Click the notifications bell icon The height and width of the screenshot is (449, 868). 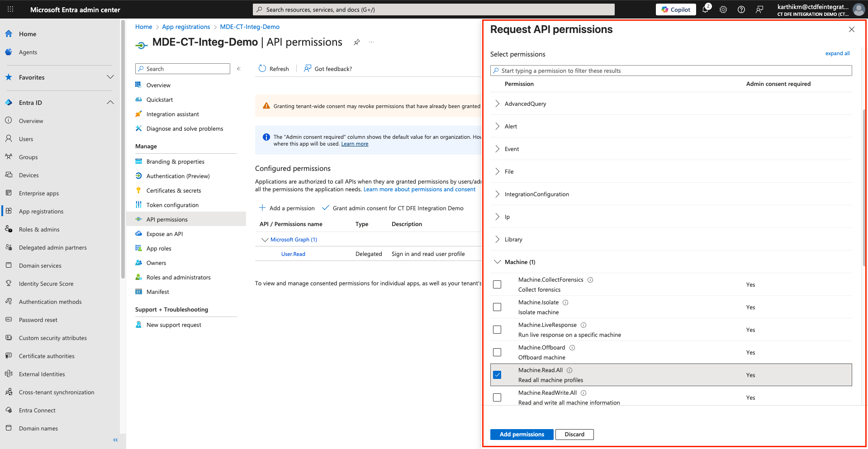click(705, 9)
